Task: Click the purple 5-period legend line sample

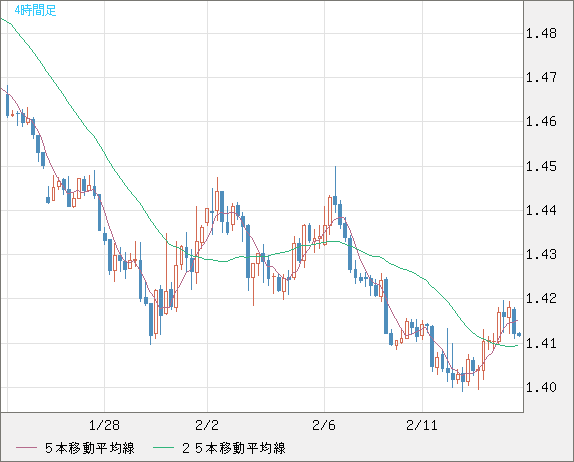Action: click(26, 448)
